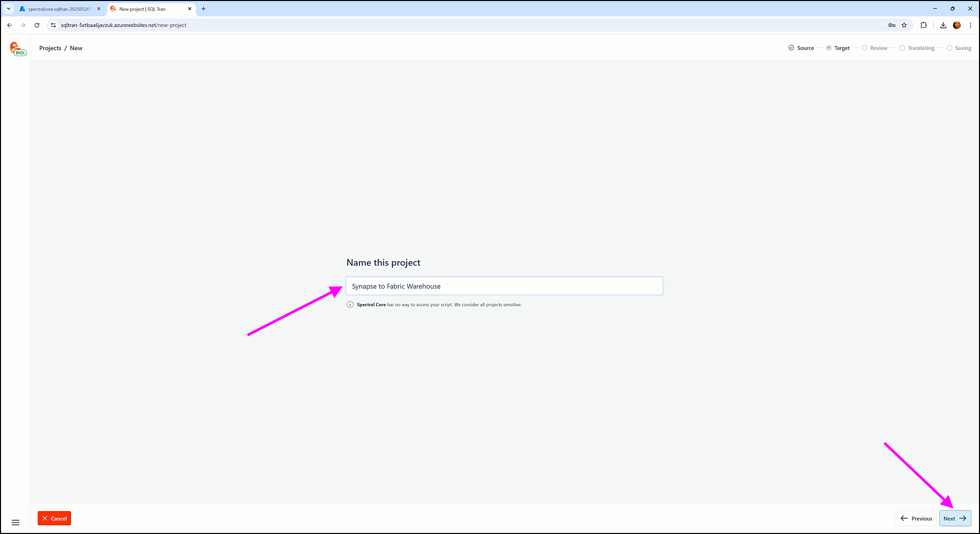Expand the tab search dropdown arrow
Screen dimensions: 980x534
[x=9, y=9]
